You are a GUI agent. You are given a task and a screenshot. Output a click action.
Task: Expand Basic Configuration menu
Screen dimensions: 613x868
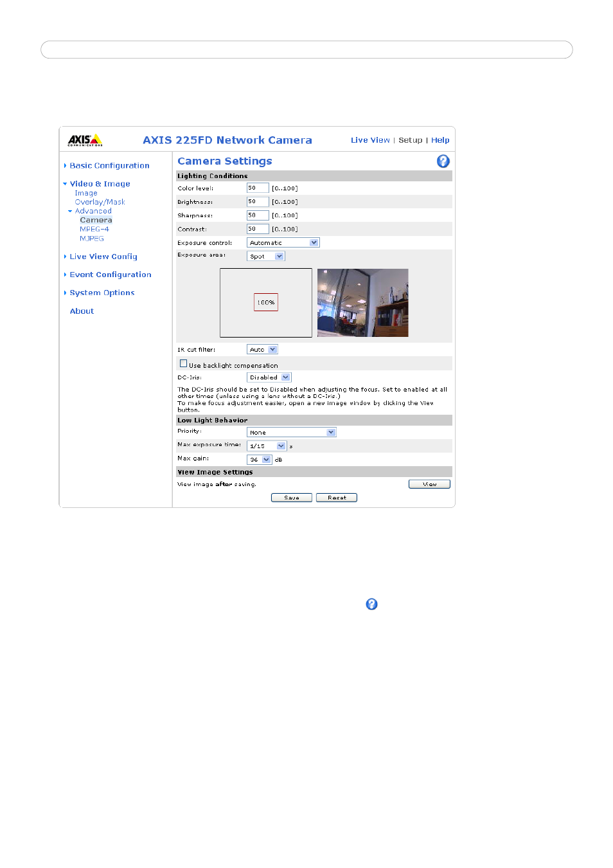click(x=109, y=166)
